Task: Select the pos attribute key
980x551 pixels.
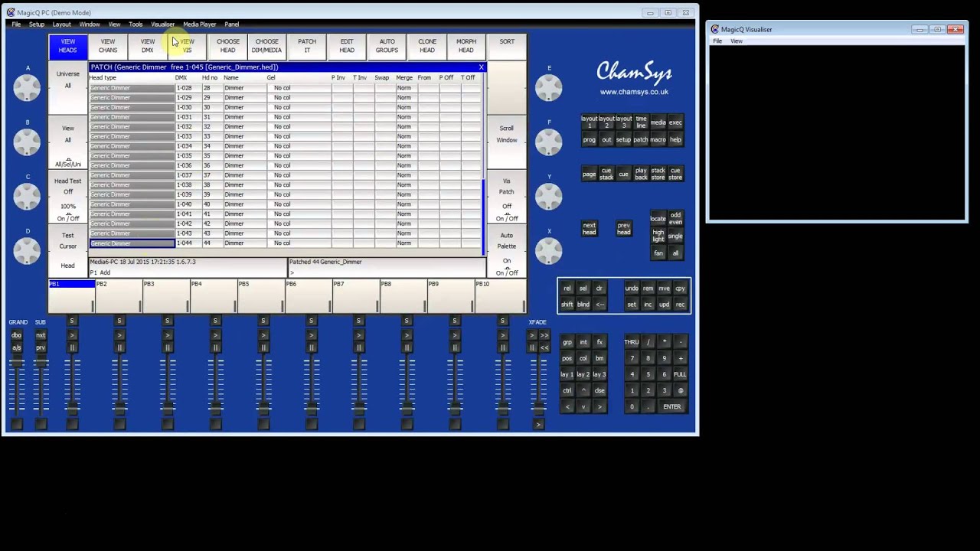Action: tap(567, 358)
